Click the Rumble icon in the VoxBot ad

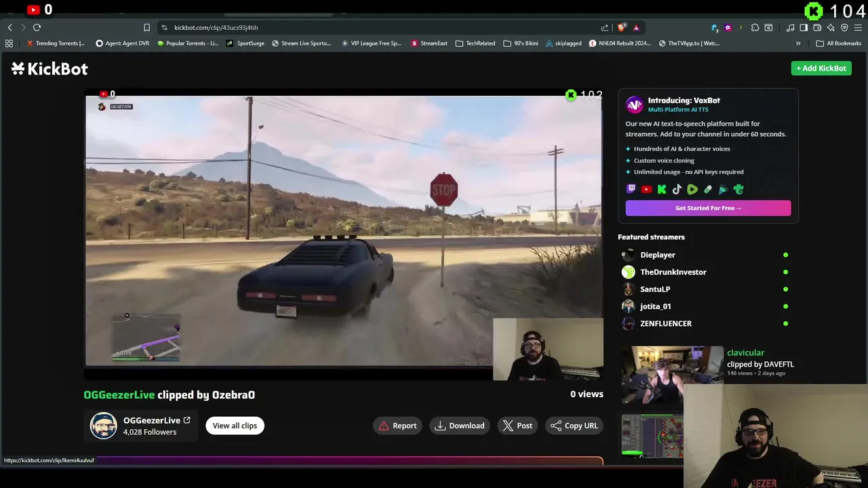point(692,190)
